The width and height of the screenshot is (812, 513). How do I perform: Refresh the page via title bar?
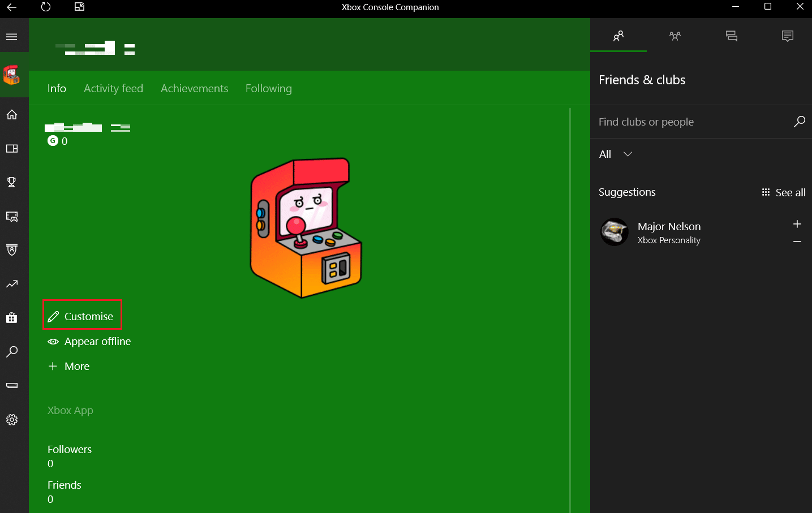(46, 7)
